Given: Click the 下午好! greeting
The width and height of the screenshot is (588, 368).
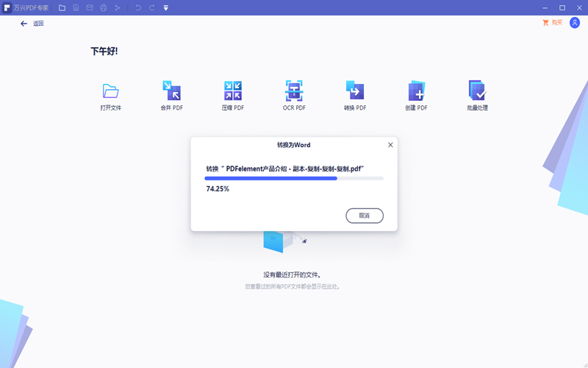Looking at the screenshot, I should tap(104, 51).
